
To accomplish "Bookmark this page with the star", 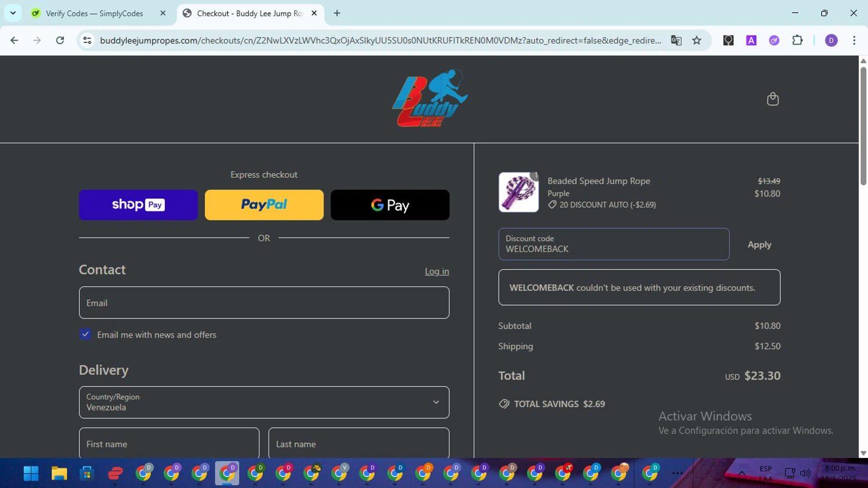I will coord(697,41).
